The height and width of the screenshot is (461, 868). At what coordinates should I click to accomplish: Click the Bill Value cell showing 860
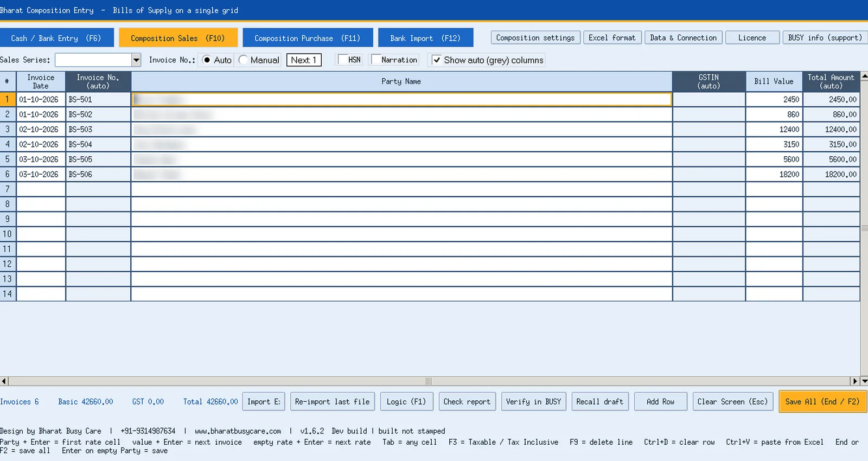[x=774, y=114]
